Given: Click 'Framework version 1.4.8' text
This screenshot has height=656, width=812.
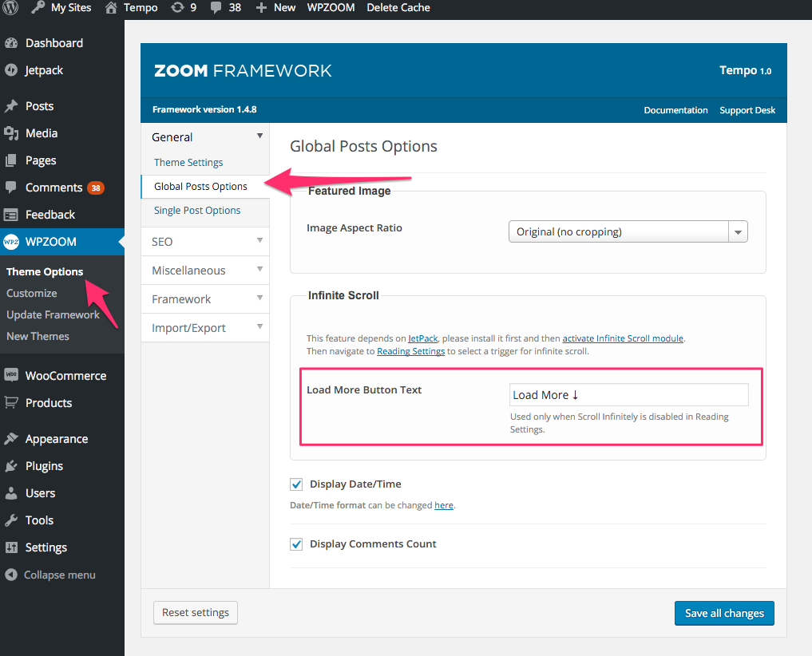Looking at the screenshot, I should coord(204,110).
